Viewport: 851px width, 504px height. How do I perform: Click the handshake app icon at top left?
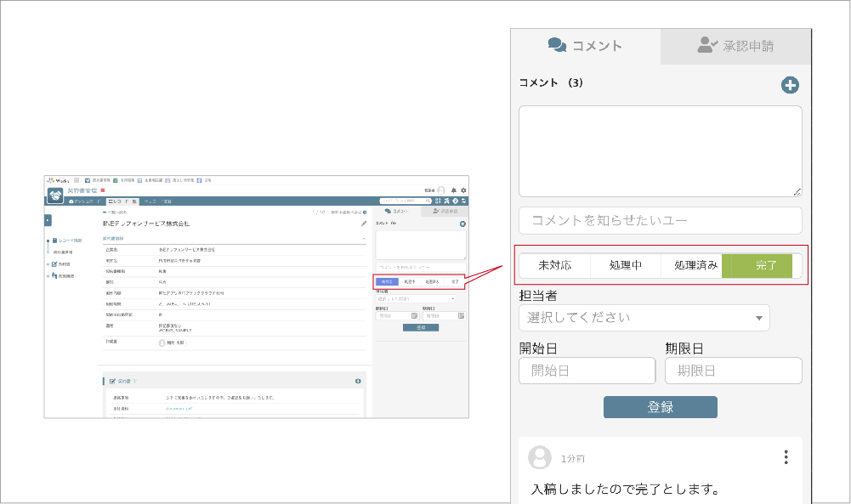pos(55,195)
